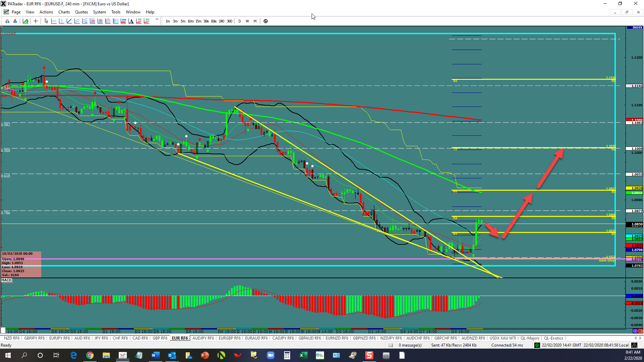Viewport: 644px width, 362px height.
Task: Open Zoom from the taskbar
Action: (x=271, y=355)
